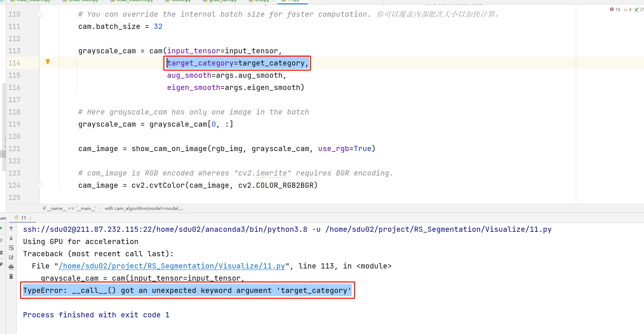
Task: Click the restore layout icon in run toolbar
Action: 2,253
